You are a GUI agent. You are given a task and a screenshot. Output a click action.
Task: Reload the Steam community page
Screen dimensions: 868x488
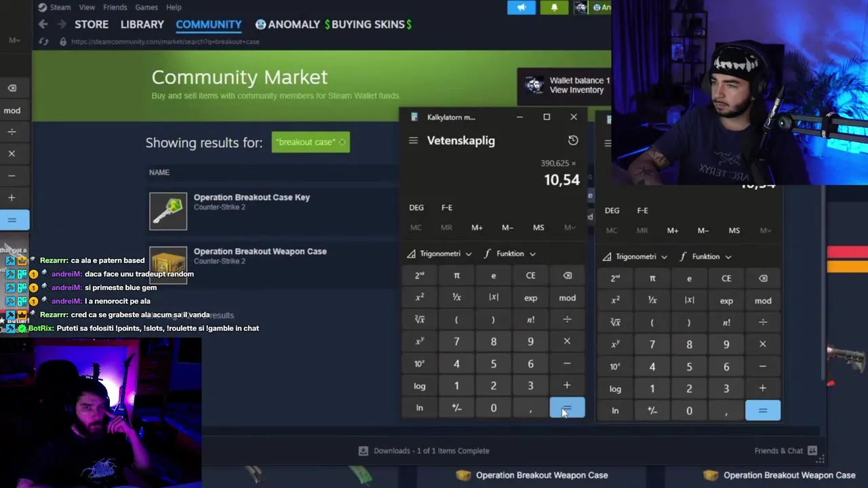coord(43,41)
